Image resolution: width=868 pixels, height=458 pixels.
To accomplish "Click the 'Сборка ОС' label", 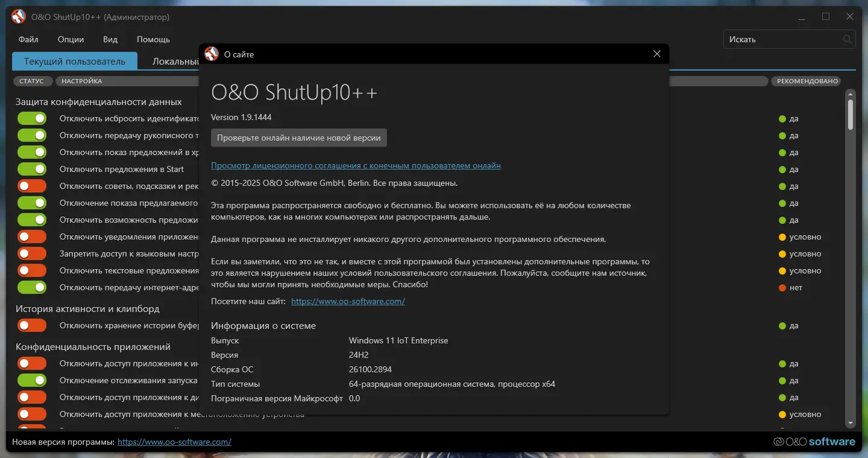I will coord(232,370).
